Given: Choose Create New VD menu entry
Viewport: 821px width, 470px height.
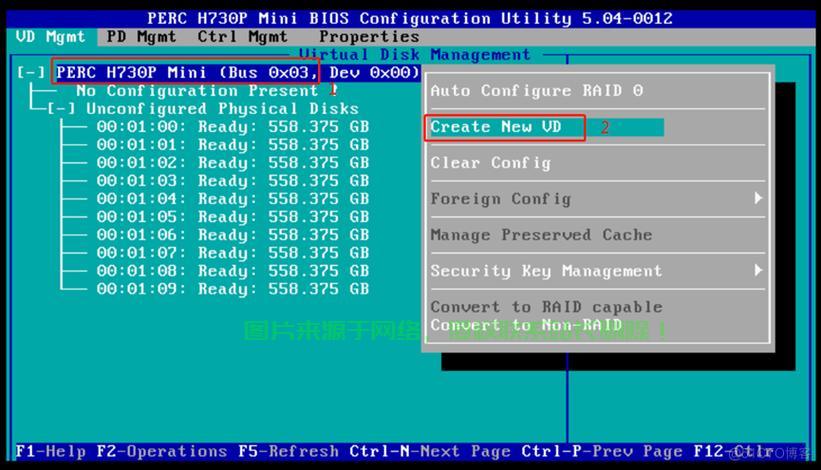Looking at the screenshot, I should point(496,127).
